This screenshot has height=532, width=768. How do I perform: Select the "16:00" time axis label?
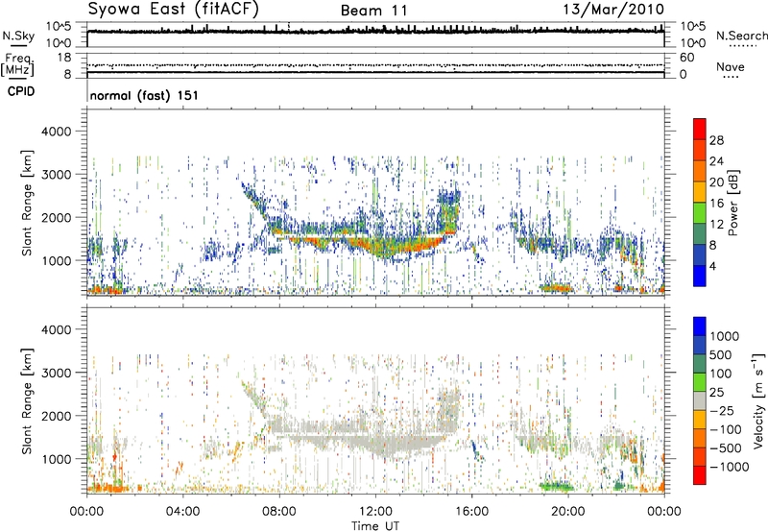(x=471, y=512)
